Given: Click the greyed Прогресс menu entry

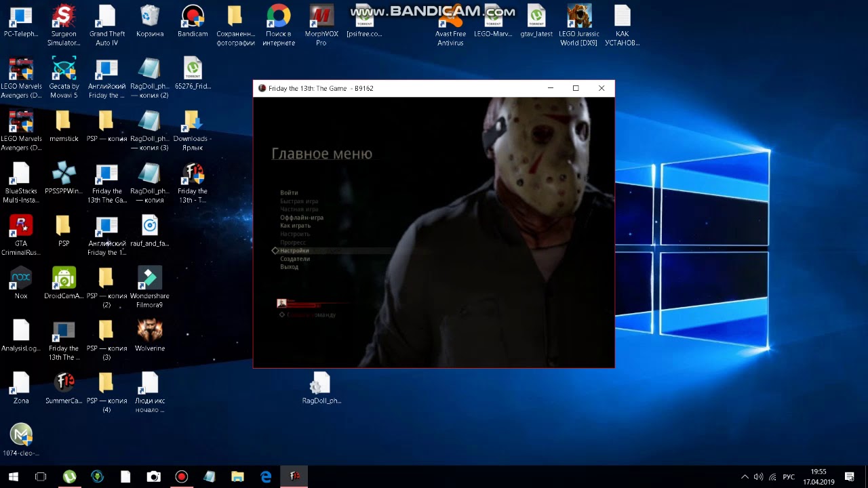Looking at the screenshot, I should [293, 243].
